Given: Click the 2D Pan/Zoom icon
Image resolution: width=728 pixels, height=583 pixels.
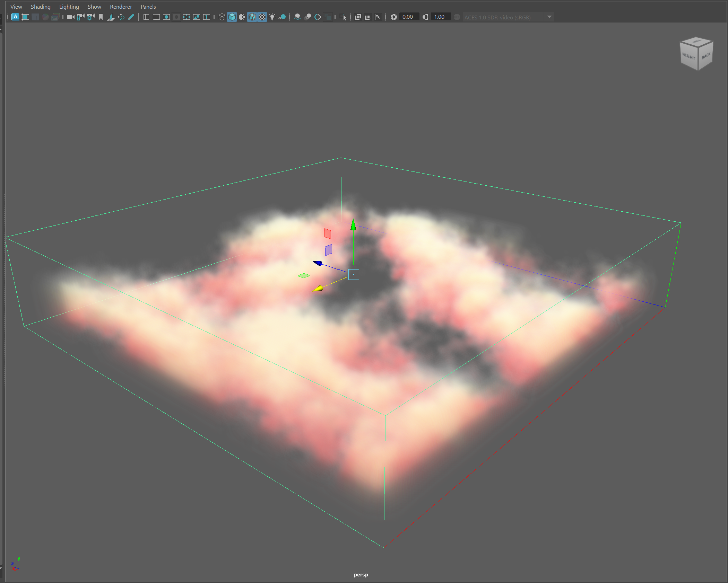Looking at the screenshot, I should 121,17.
